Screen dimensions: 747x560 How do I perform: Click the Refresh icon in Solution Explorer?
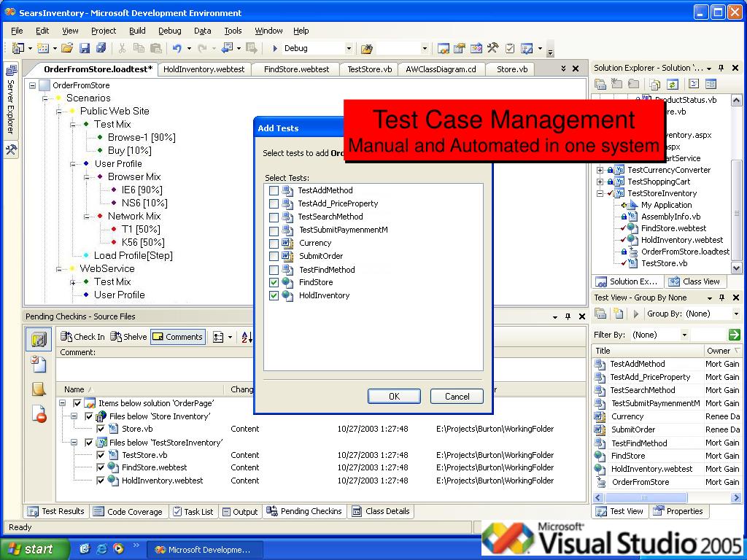672,85
